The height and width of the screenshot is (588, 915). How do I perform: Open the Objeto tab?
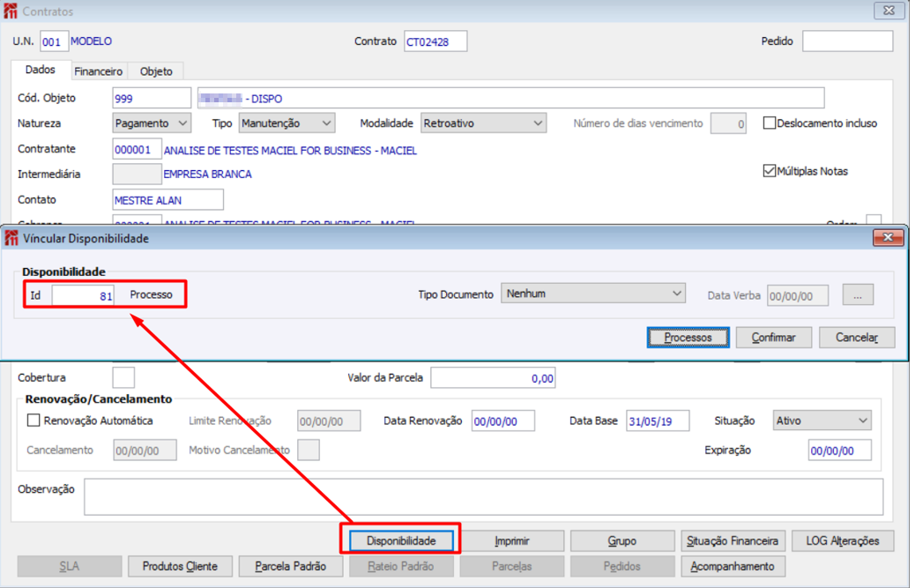coord(156,71)
